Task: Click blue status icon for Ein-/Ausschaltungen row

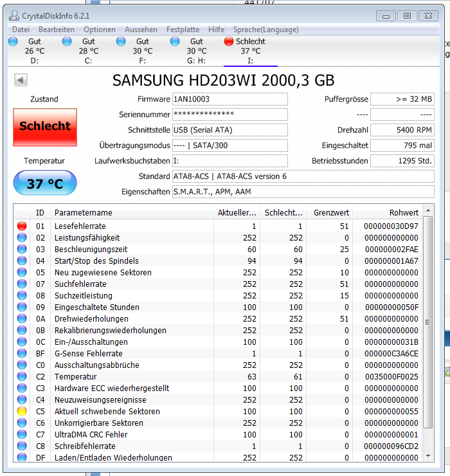Action: click(22, 342)
